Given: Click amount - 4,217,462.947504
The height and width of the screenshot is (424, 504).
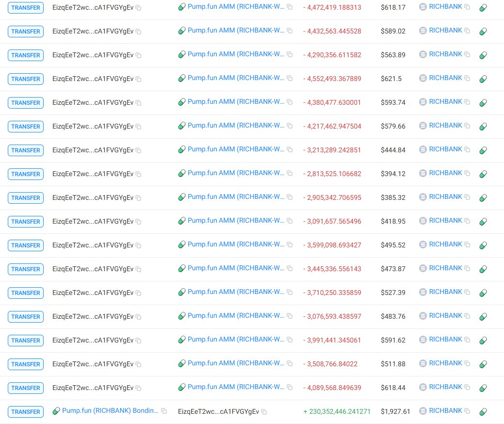Looking at the screenshot, I should (332, 126).
